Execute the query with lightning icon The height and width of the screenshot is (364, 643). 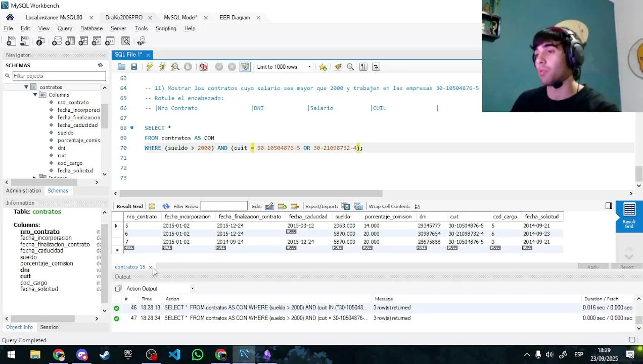point(150,67)
